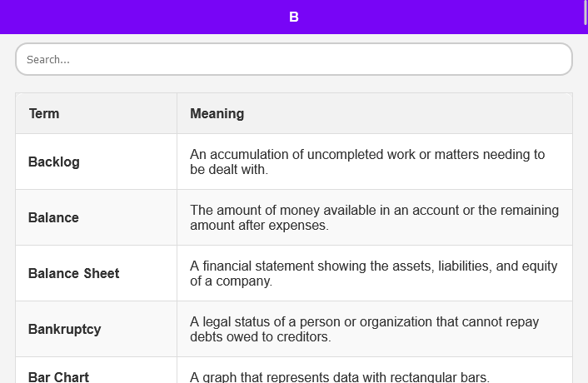
Task: Focus the search box placeholder text
Action: (x=48, y=60)
